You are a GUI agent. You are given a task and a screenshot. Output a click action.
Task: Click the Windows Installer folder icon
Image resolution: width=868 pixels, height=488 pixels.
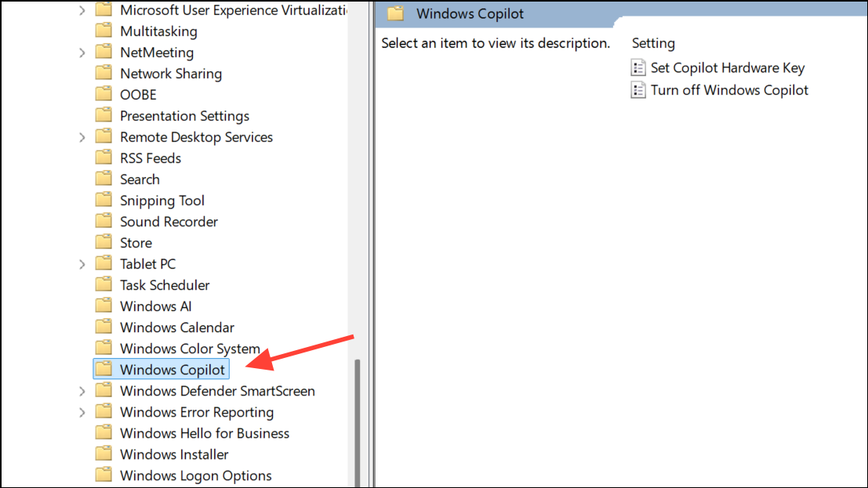coord(104,454)
